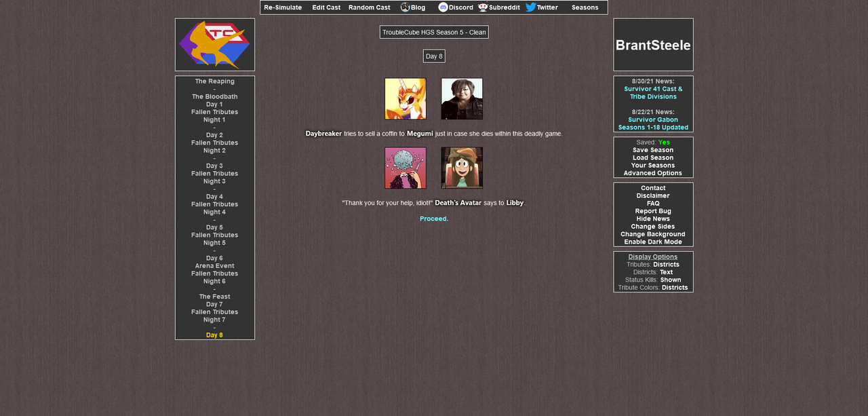Open Survivor 41 Cast & Tribe Divisions news
The width and height of the screenshot is (868, 416).
click(x=653, y=93)
